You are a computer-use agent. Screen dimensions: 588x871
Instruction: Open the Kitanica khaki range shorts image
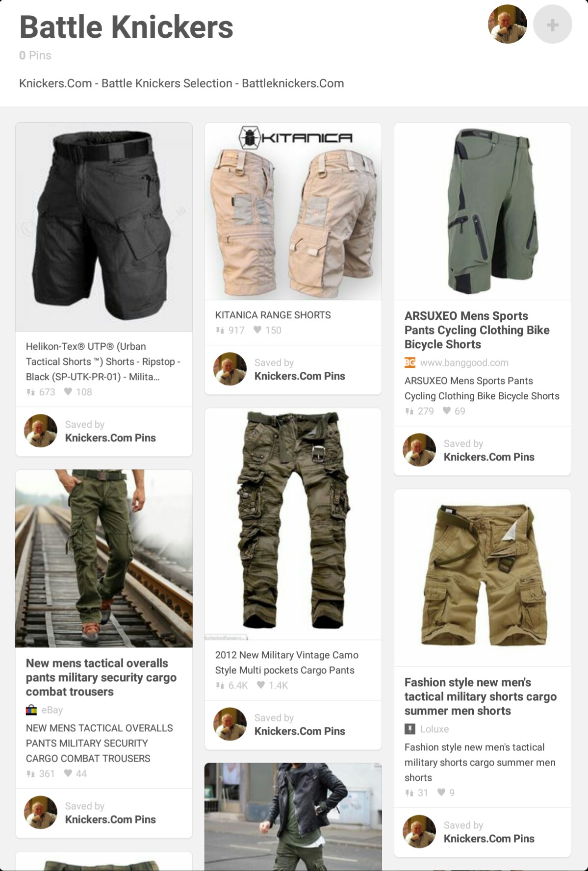coord(293,211)
